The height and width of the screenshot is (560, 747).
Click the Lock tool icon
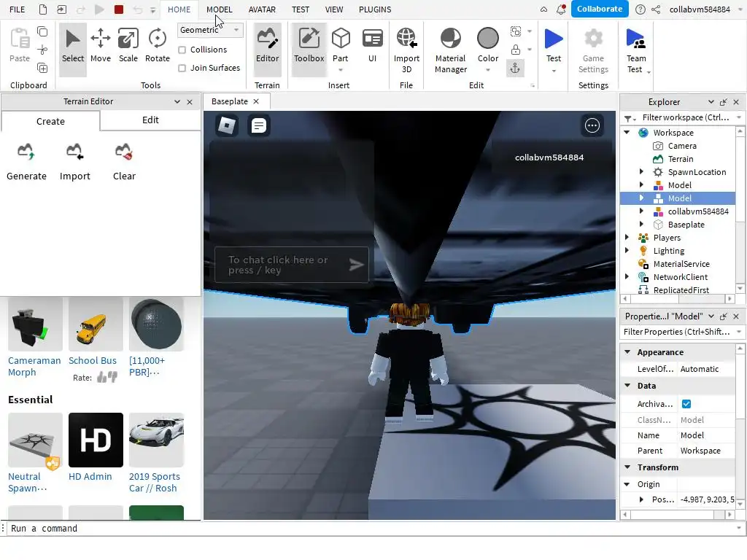coord(516,50)
